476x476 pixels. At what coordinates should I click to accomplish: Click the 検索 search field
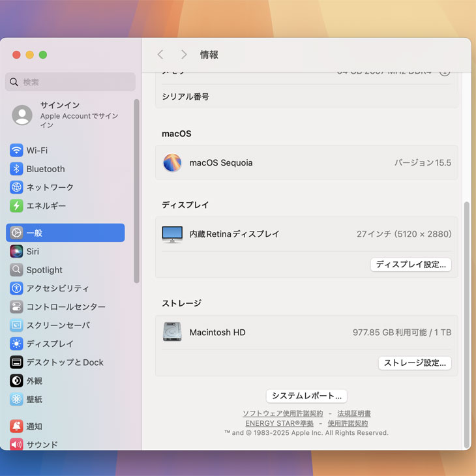point(70,82)
